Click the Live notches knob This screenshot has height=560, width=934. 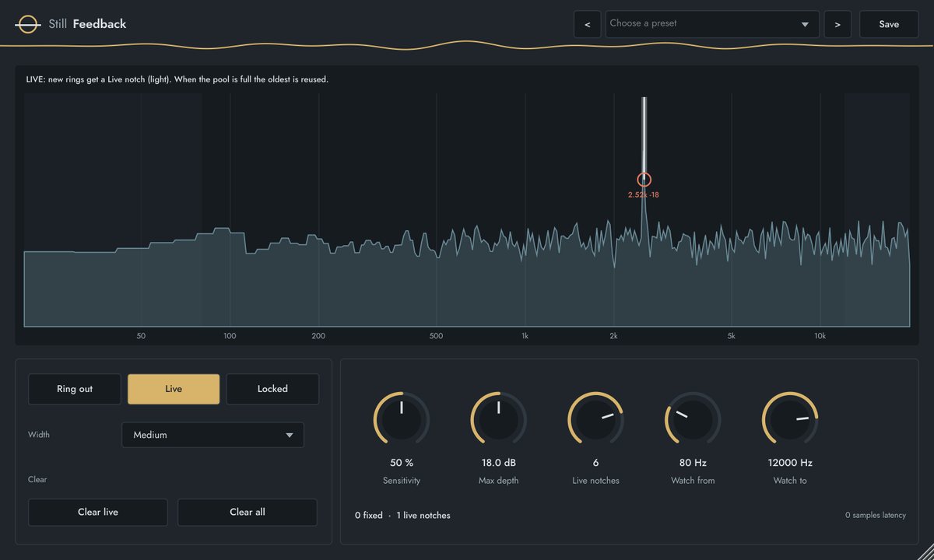(x=595, y=419)
